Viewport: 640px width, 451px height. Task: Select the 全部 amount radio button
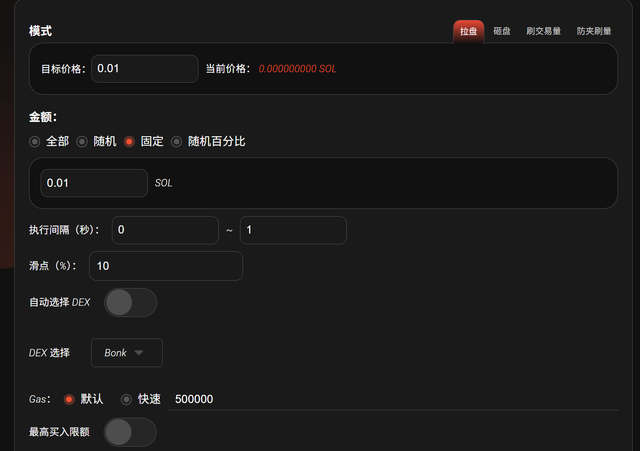coord(35,142)
